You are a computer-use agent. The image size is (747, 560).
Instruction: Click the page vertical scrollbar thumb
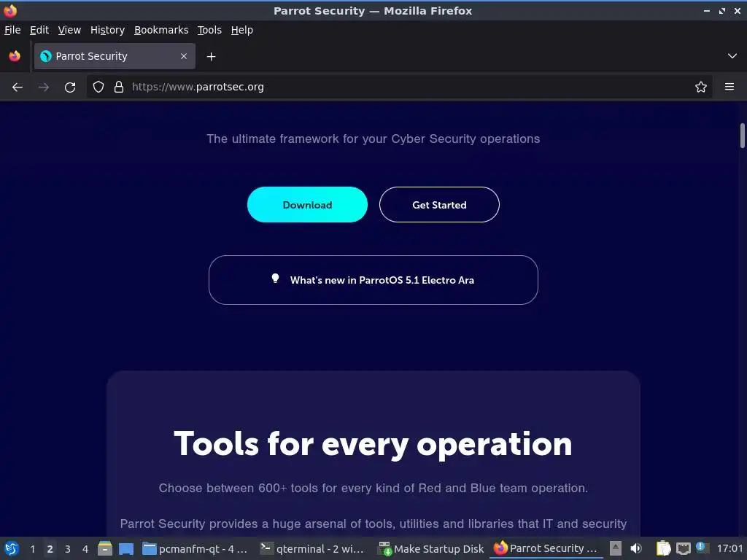pos(742,136)
